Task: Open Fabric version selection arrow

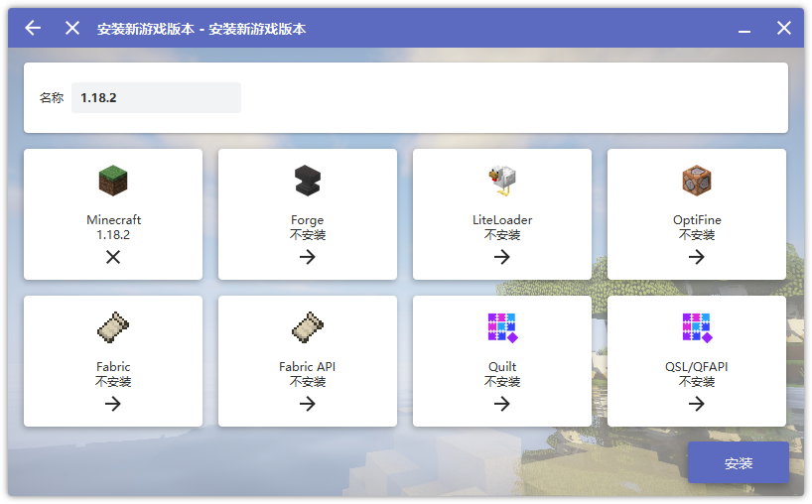Action: (113, 404)
